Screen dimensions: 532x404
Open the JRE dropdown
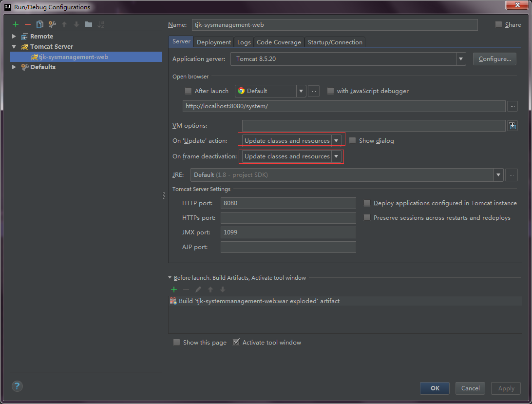pos(498,175)
